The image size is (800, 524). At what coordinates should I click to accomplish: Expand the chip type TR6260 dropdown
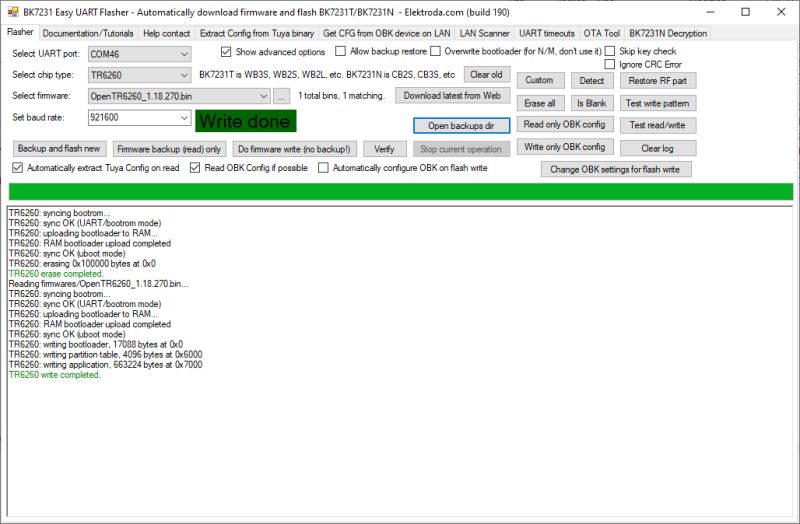pyautogui.click(x=184, y=75)
